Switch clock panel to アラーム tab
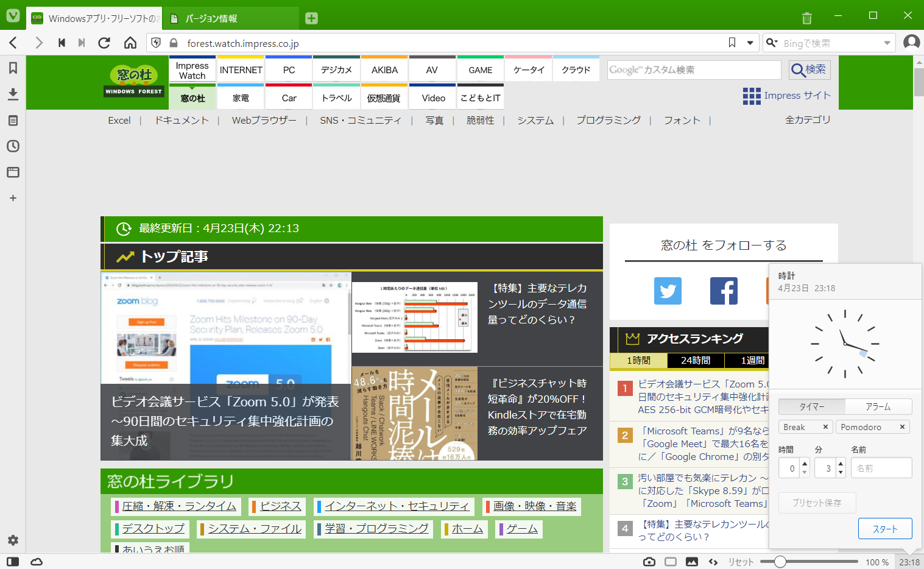The height and width of the screenshot is (569, 924). [878, 406]
